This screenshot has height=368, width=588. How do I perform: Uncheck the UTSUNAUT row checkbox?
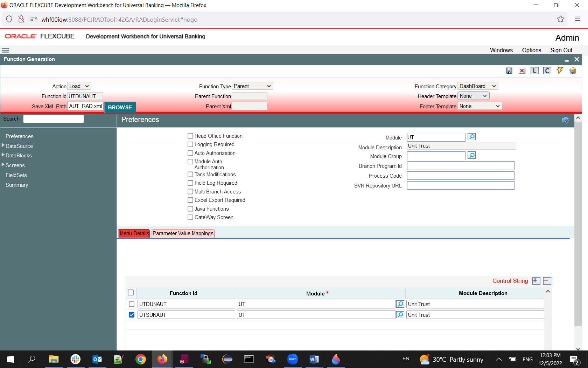click(x=132, y=315)
